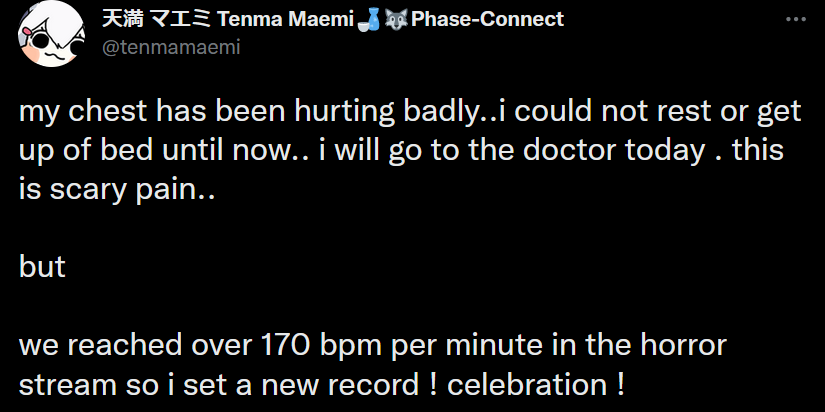Open the three-dot More options menu
Viewport: 825px width, 412px height.
(793, 19)
